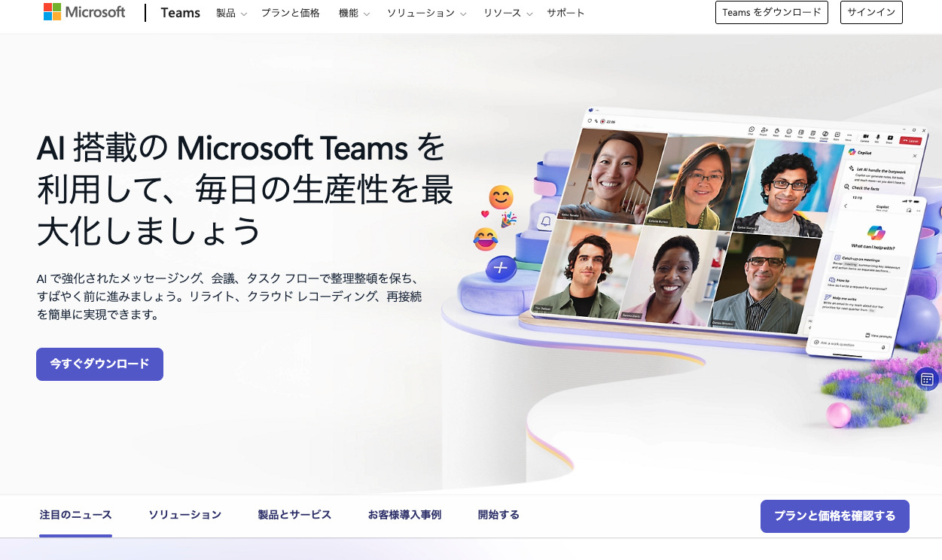Click the colorful Copilot logo on phone mockup
This screenshot has height=560, width=942.
(877, 232)
